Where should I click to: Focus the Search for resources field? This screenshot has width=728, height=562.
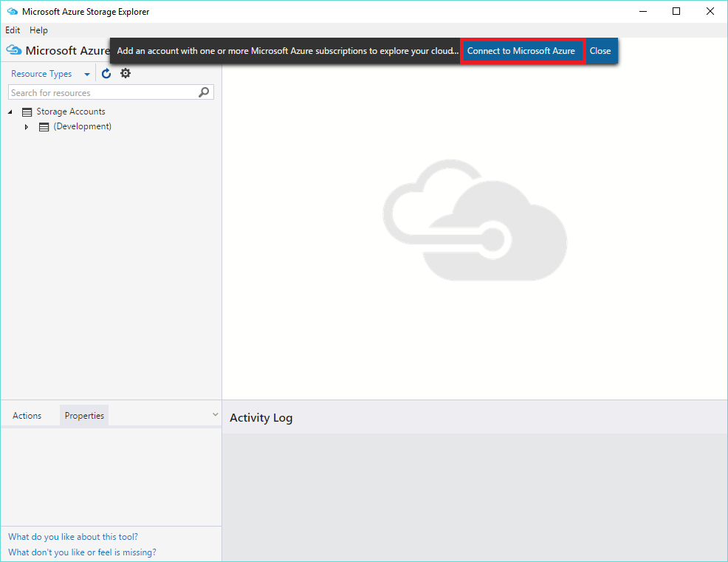pyautogui.click(x=102, y=93)
